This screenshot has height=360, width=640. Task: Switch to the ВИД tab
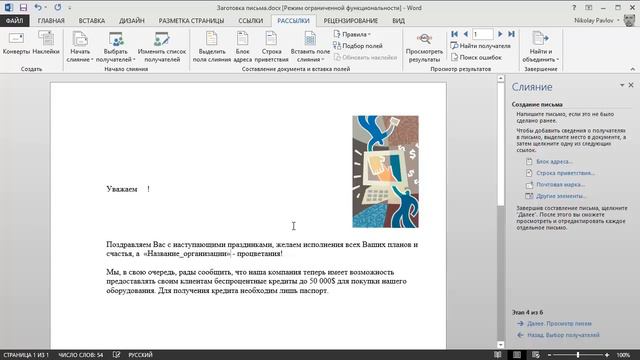[398, 20]
